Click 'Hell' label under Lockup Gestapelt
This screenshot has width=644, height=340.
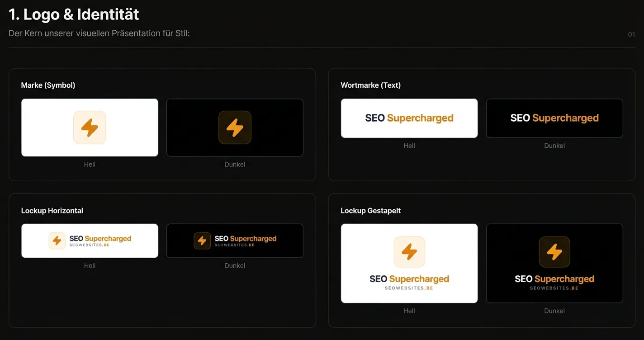click(x=409, y=311)
